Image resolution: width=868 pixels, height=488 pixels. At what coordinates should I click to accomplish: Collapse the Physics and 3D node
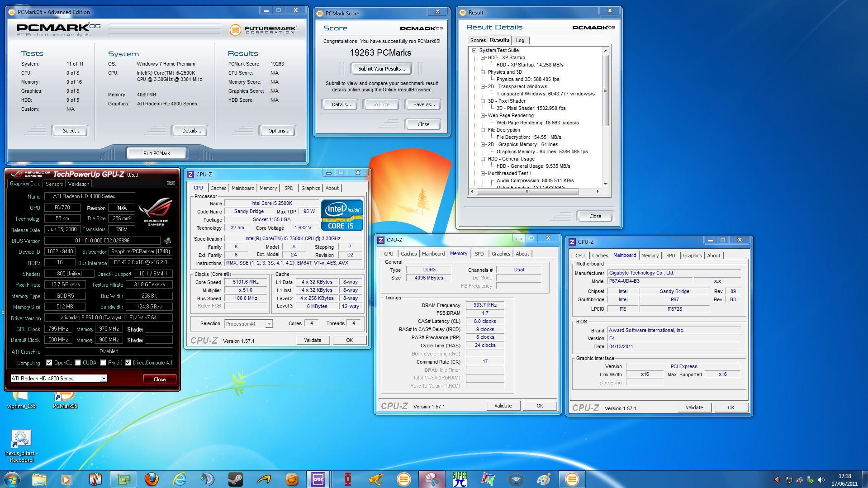[x=483, y=72]
